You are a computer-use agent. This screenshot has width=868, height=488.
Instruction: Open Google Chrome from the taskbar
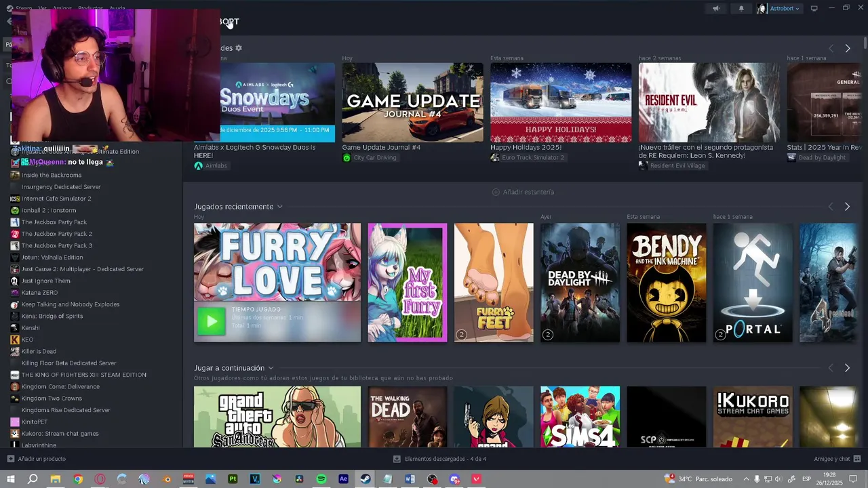click(78, 479)
